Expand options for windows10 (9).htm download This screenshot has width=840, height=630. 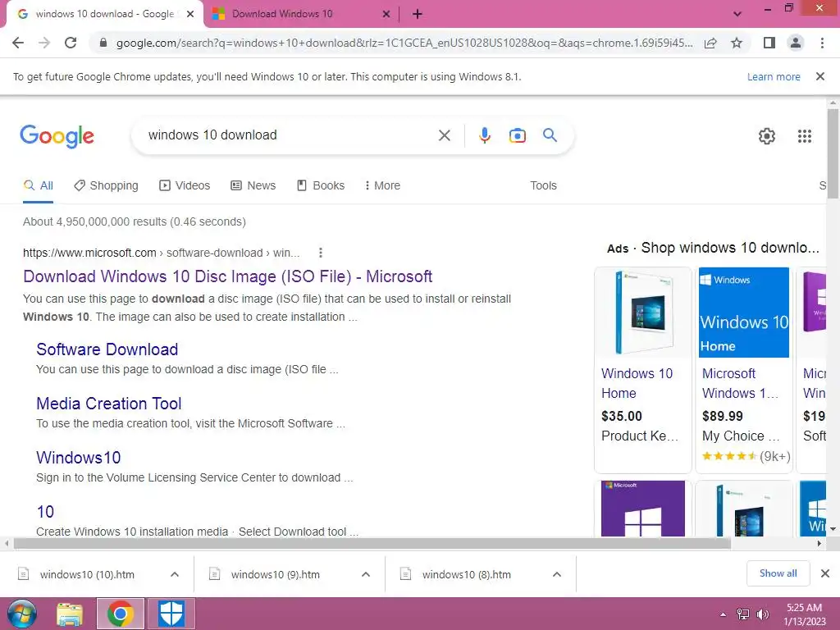[x=365, y=574]
